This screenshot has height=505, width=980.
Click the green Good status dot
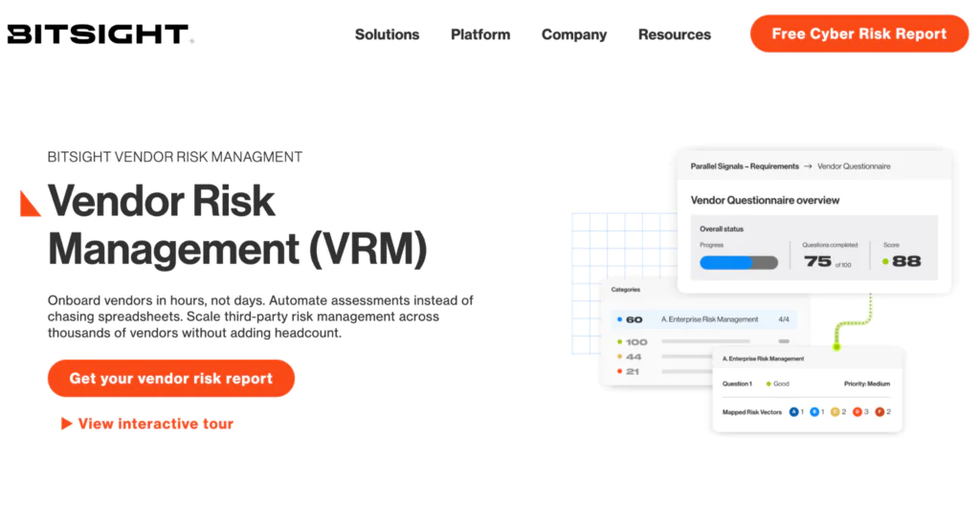click(x=768, y=384)
